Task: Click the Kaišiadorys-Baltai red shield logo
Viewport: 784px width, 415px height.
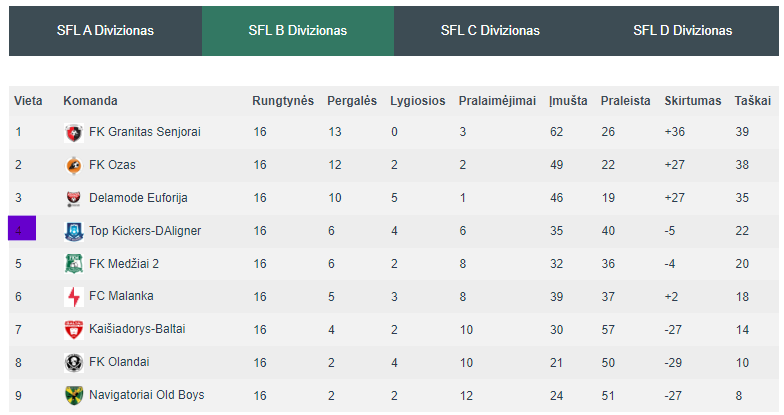Action: pyautogui.click(x=74, y=330)
